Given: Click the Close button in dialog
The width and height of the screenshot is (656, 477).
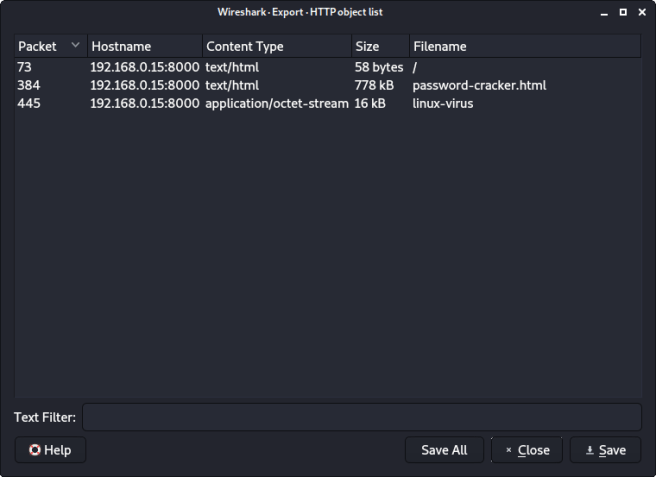Looking at the screenshot, I should (x=527, y=450).
